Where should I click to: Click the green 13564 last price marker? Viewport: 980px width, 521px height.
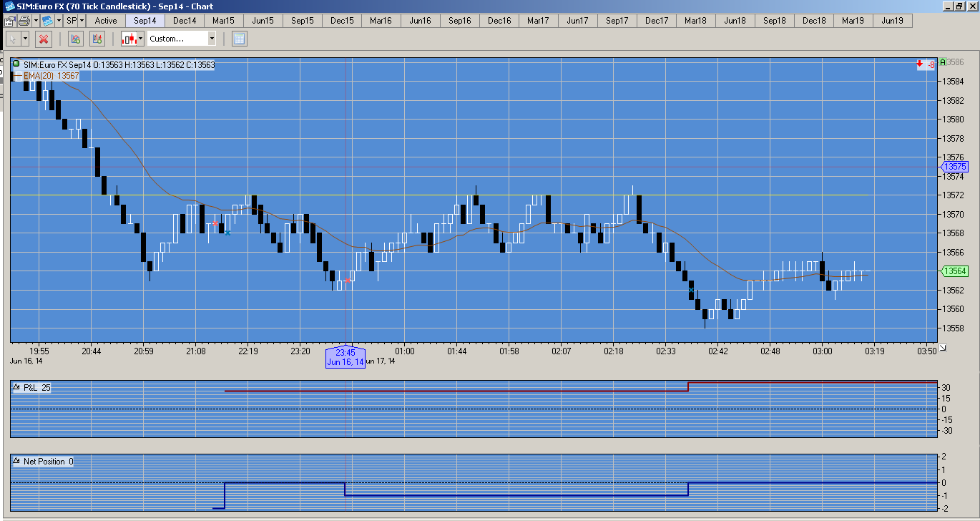click(x=955, y=271)
